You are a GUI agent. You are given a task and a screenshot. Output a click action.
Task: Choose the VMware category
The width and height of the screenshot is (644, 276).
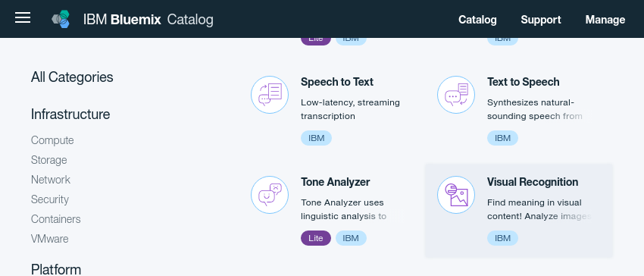point(50,239)
